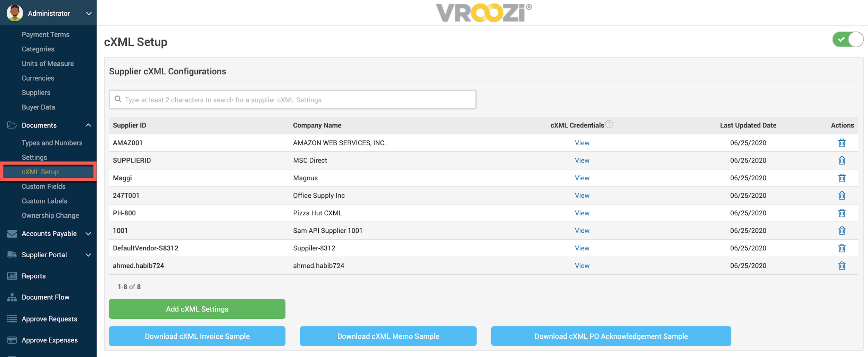Click the Administrator avatar picture
Screen dimensions: 868x357
(15, 13)
